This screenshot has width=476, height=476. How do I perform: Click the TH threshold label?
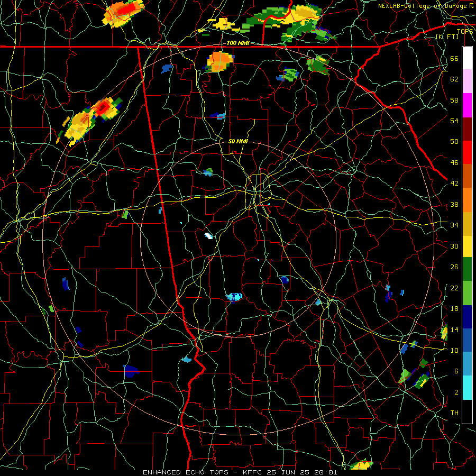tap(454, 413)
